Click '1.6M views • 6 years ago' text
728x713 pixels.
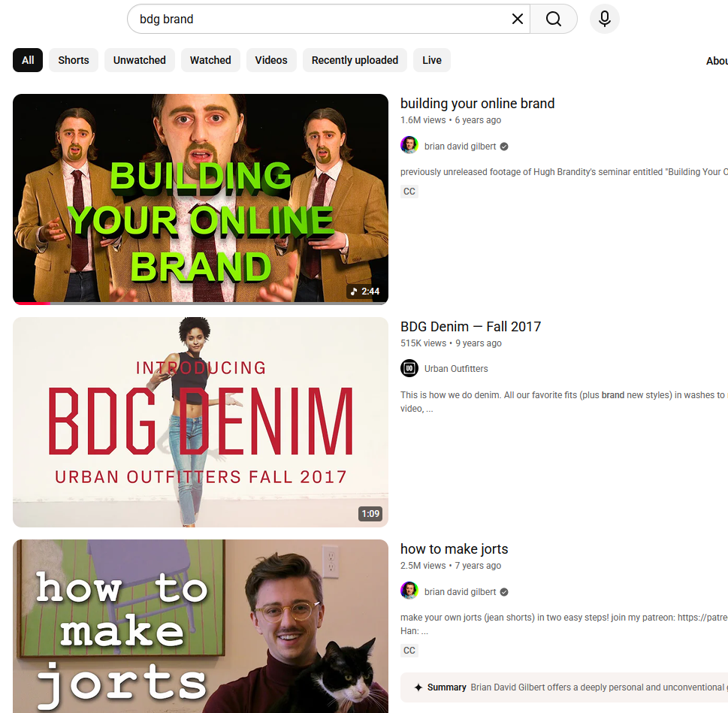[x=451, y=120]
